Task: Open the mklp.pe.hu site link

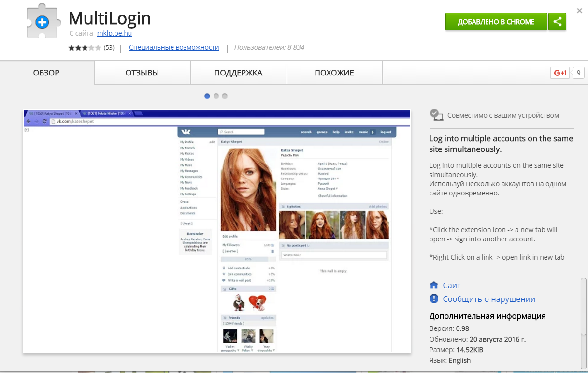Action: click(x=114, y=33)
